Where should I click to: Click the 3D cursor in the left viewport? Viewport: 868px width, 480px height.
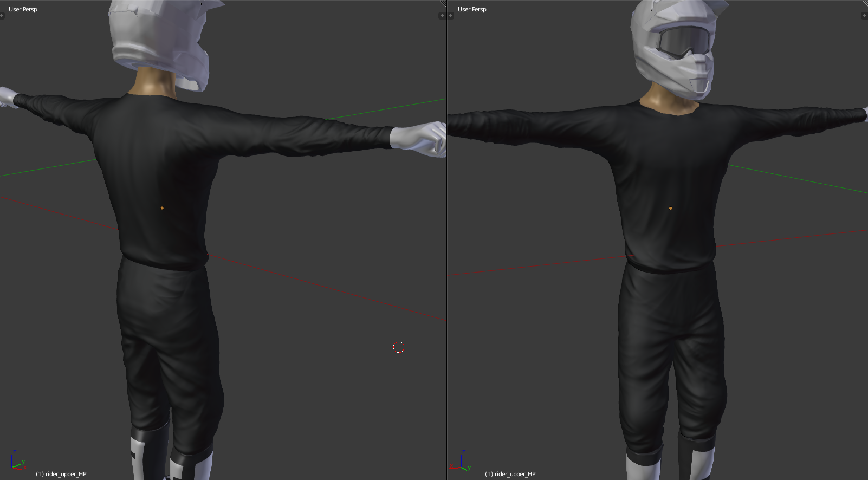399,347
